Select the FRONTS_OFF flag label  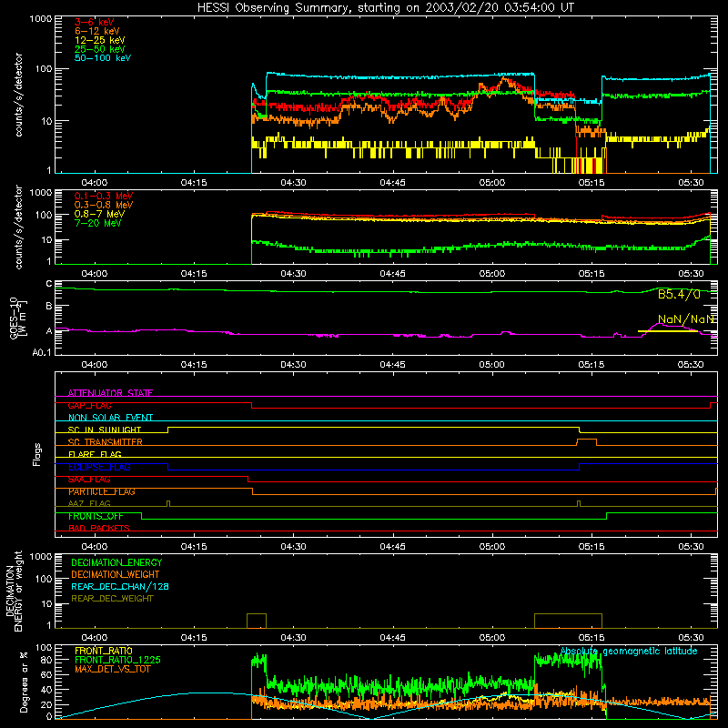(96, 516)
